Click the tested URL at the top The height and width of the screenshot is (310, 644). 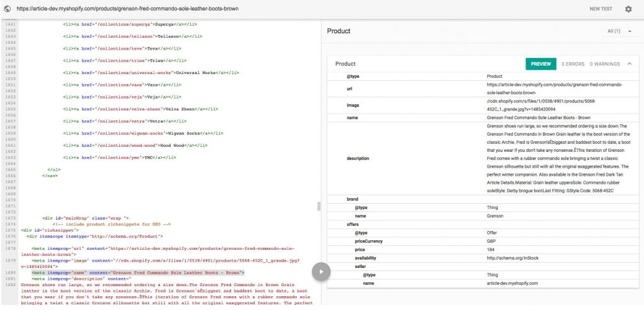click(x=127, y=9)
